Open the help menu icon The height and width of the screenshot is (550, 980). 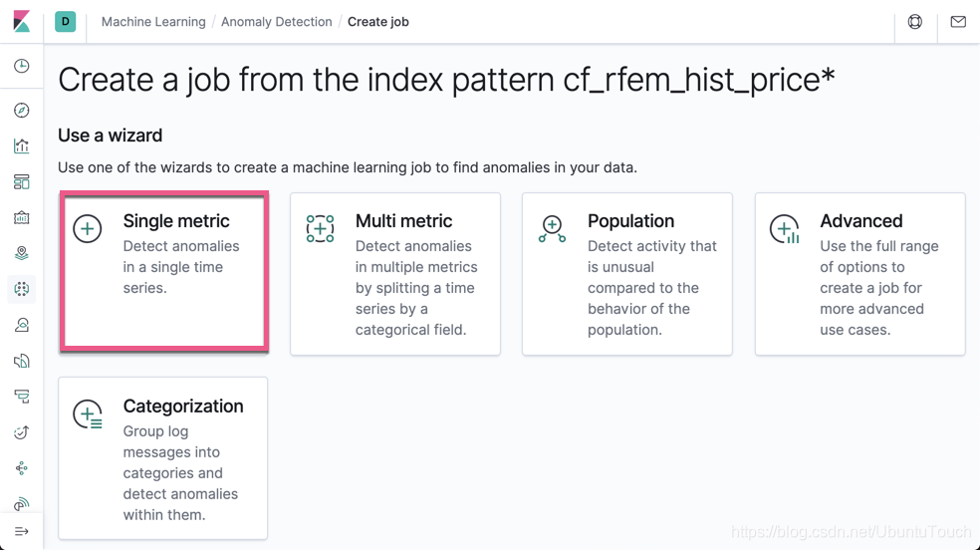tap(915, 21)
